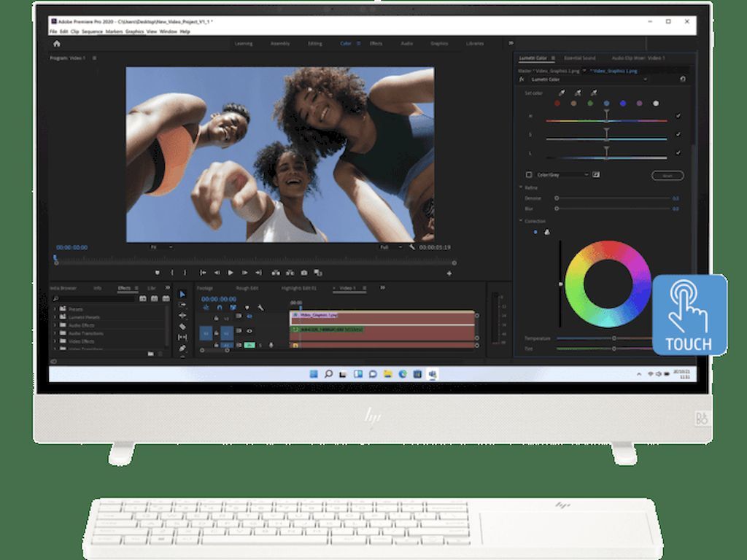Jump to the In point
The height and width of the screenshot is (560, 747).
(x=203, y=273)
